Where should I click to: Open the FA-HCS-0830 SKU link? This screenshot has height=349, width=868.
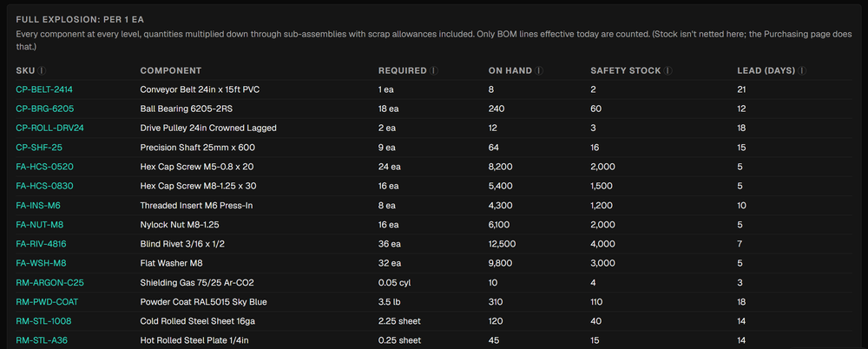coord(44,186)
